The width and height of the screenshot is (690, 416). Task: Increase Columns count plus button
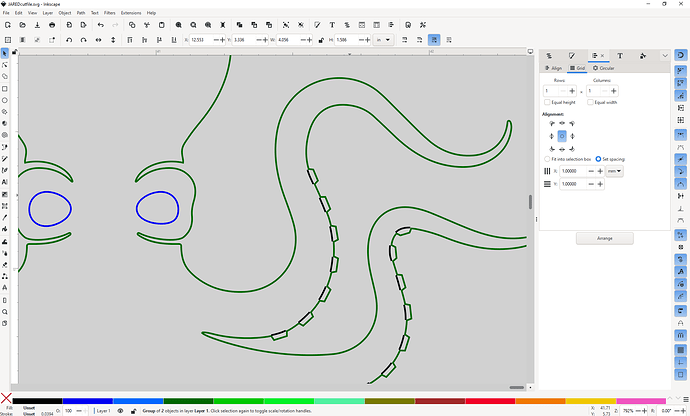point(613,91)
